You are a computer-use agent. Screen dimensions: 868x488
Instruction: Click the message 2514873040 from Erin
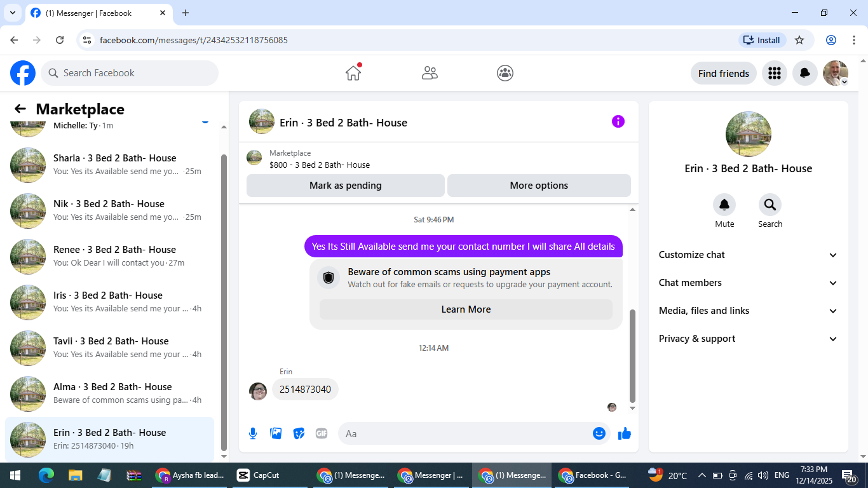tap(305, 389)
